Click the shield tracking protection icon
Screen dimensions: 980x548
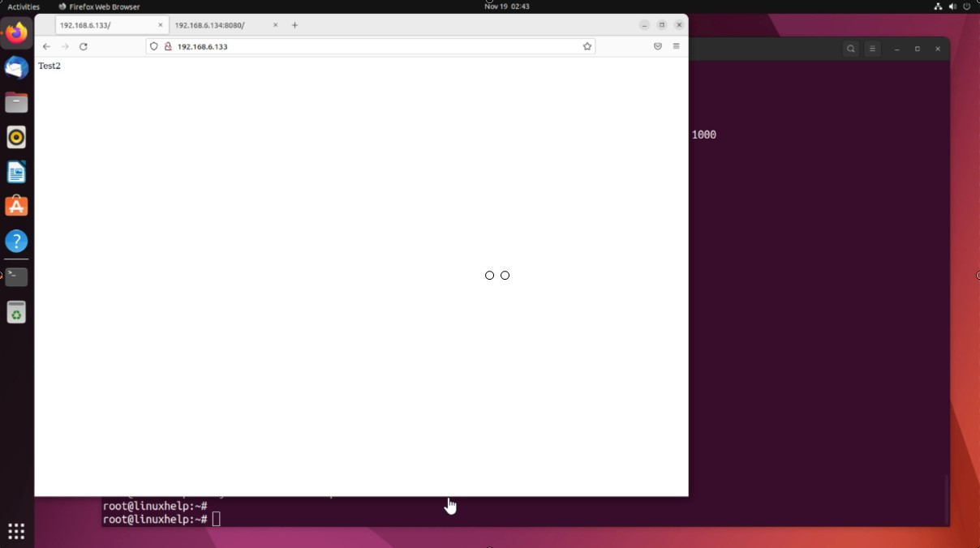tap(154, 46)
